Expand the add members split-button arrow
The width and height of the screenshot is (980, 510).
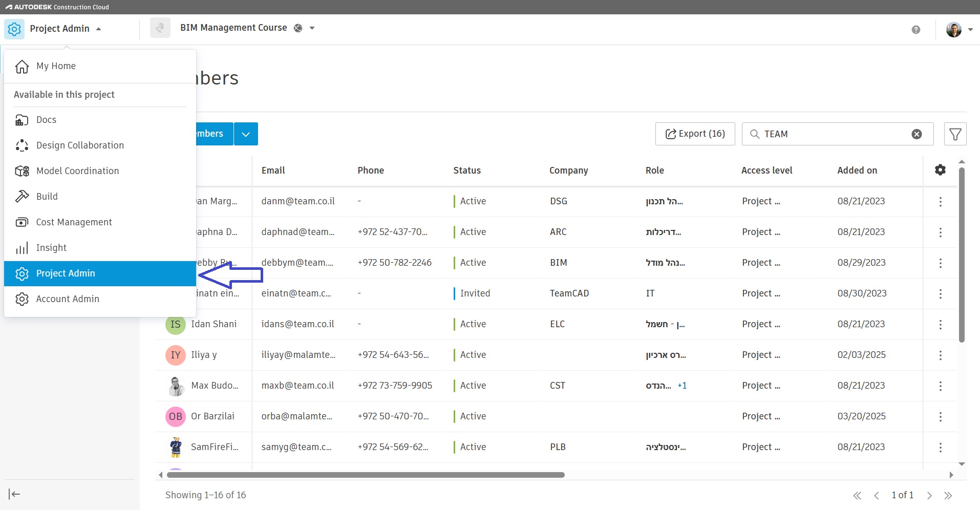[246, 134]
